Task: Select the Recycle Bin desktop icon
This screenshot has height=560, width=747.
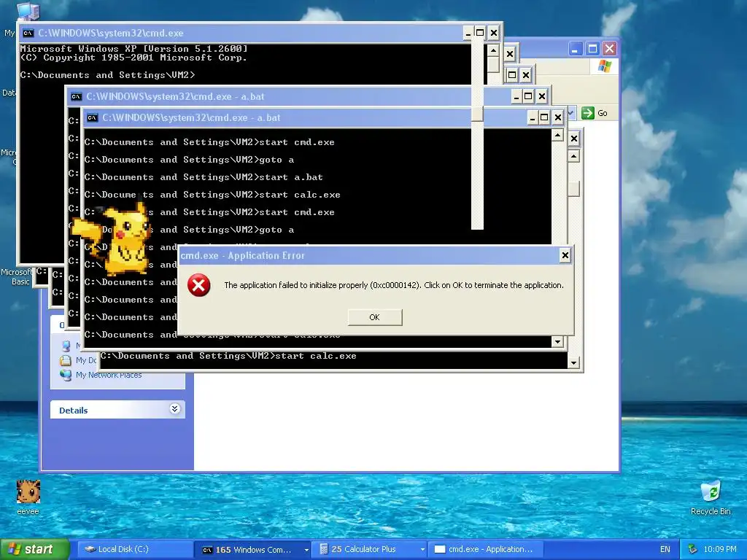Action: point(711,497)
